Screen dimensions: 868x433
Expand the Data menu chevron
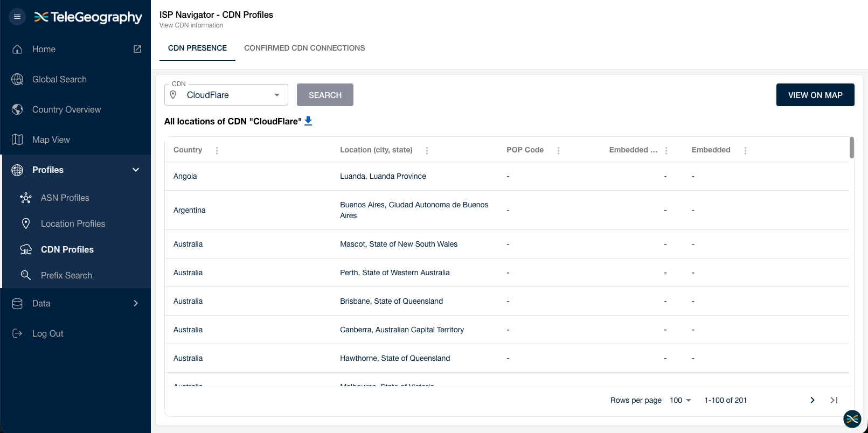click(x=136, y=303)
